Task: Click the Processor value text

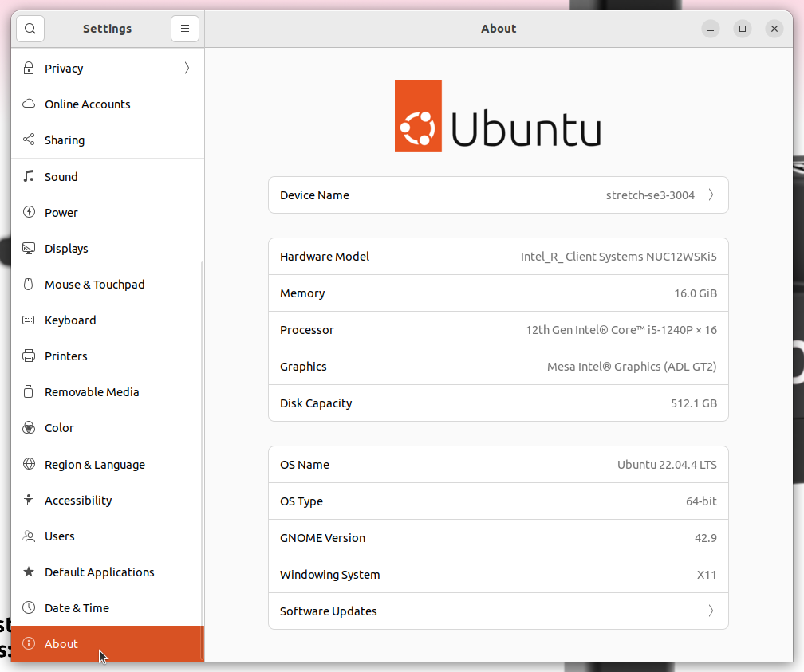Action: click(x=621, y=330)
